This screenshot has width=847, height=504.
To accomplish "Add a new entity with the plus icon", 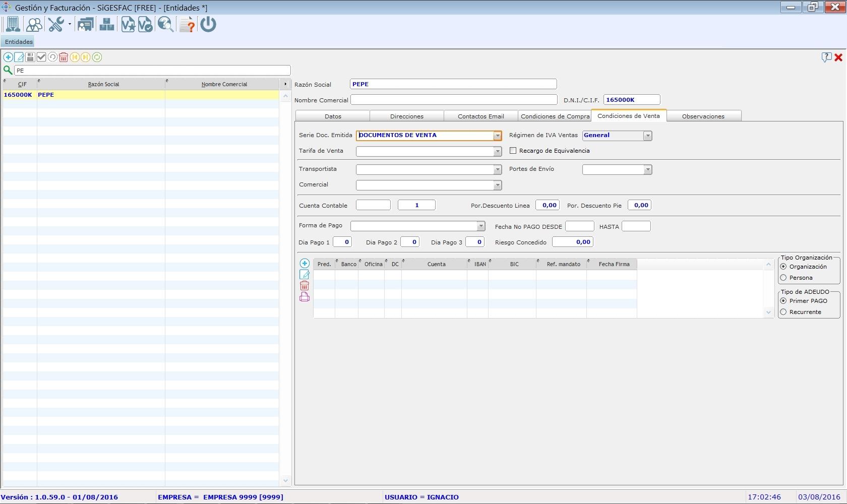I will 8,57.
